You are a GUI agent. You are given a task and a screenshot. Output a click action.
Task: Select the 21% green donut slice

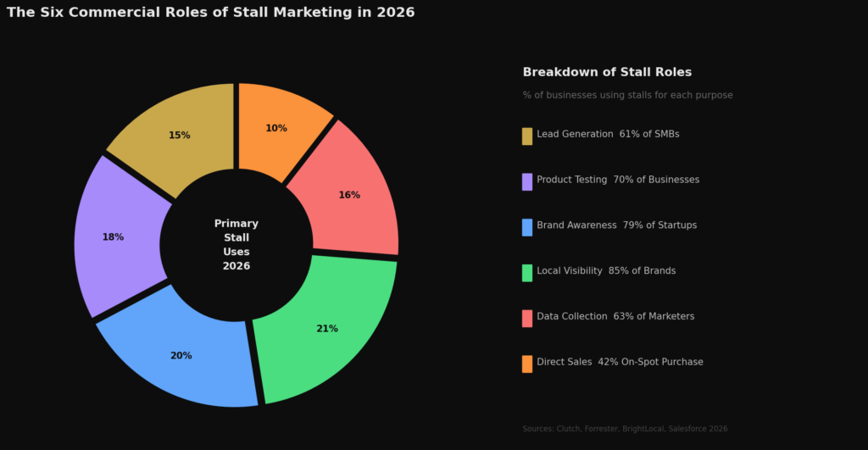[328, 329]
